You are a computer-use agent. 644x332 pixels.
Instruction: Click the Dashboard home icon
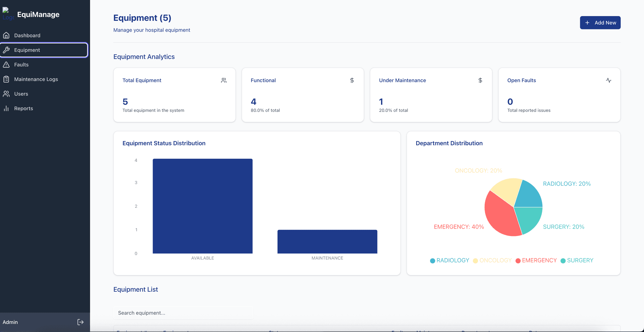click(x=6, y=35)
